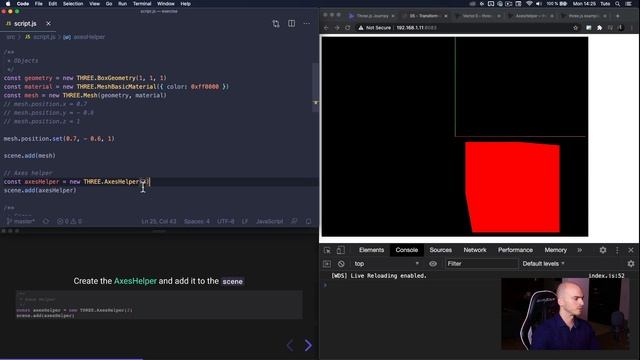Change indentation via Spaces: 4
Screen dimensions: 640x360
(197, 221)
